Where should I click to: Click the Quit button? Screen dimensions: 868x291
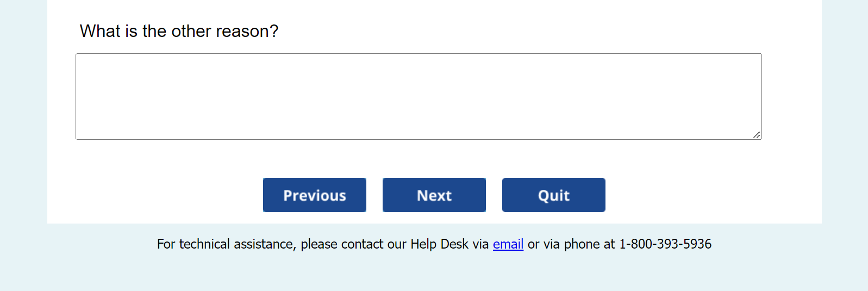[553, 195]
